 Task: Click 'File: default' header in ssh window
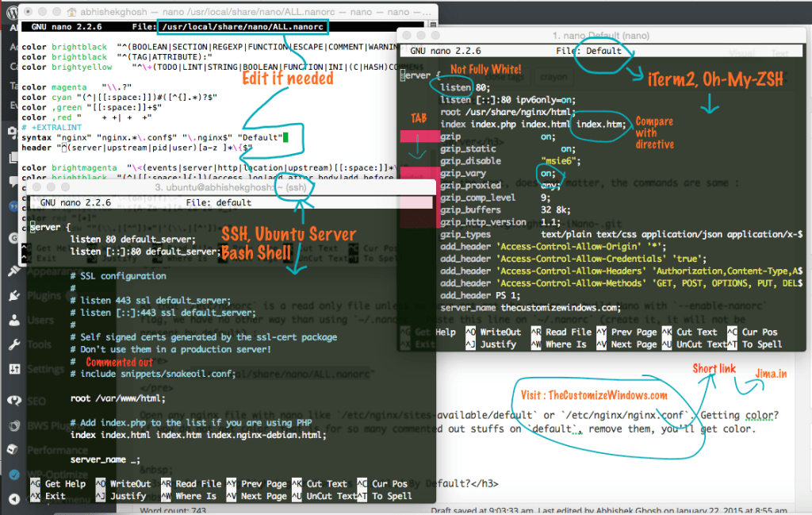(x=219, y=202)
